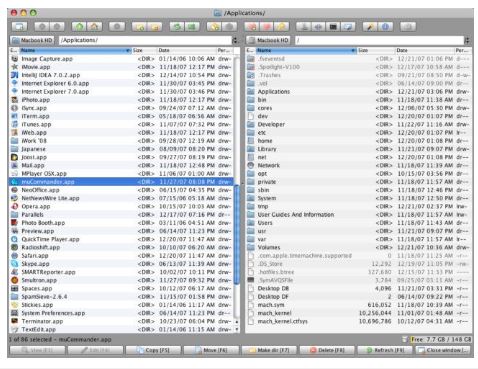
Task: Sort the right panel by Permissions column
Action: coord(463,50)
